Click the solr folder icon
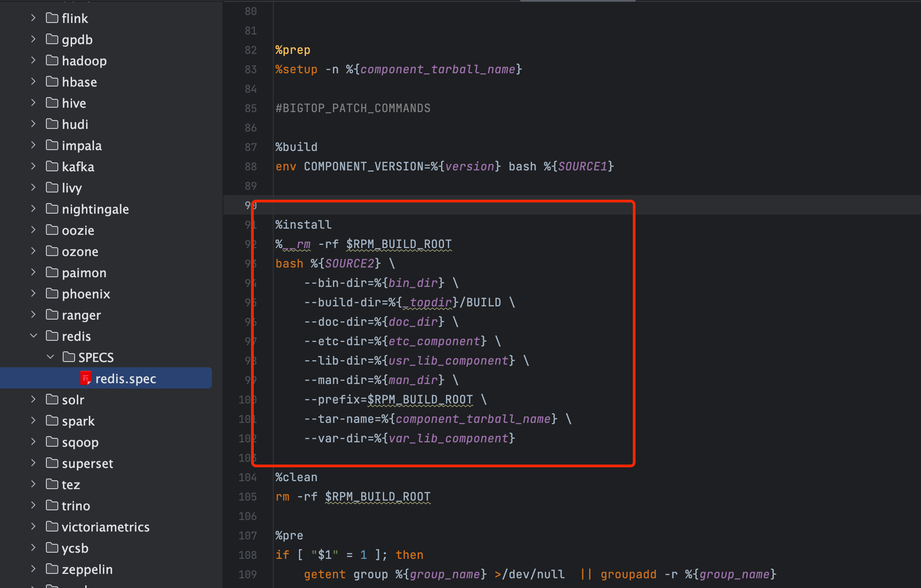The width and height of the screenshot is (921, 588). pyautogui.click(x=52, y=400)
